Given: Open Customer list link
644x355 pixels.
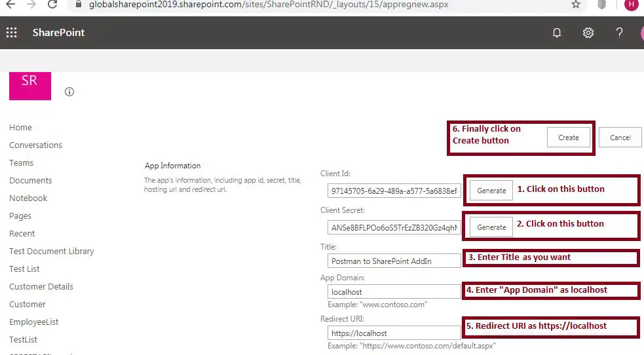Looking at the screenshot, I should (x=28, y=304).
